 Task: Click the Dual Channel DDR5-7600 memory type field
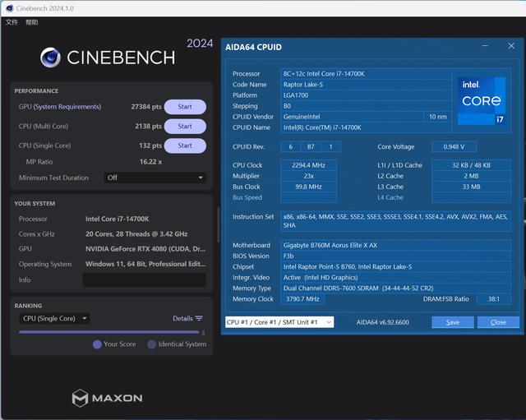[x=395, y=288]
